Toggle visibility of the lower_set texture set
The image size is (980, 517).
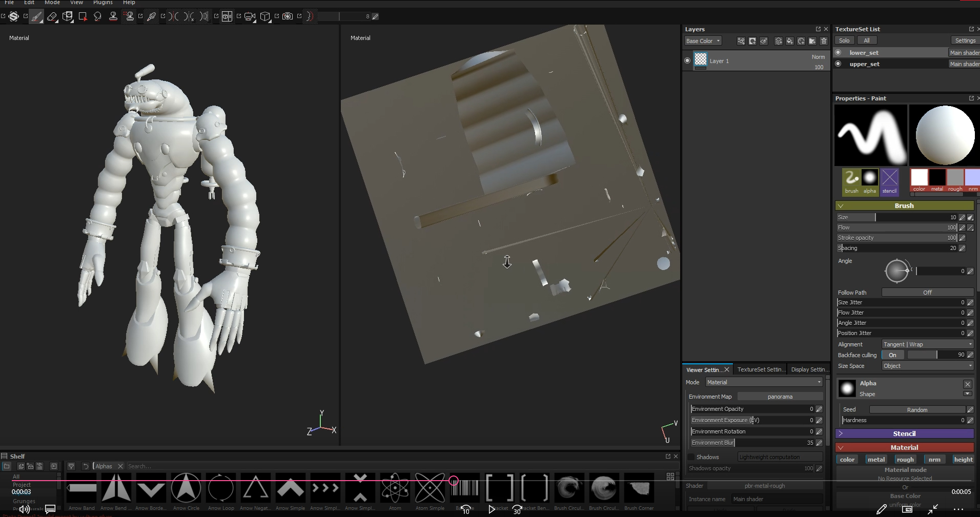839,52
